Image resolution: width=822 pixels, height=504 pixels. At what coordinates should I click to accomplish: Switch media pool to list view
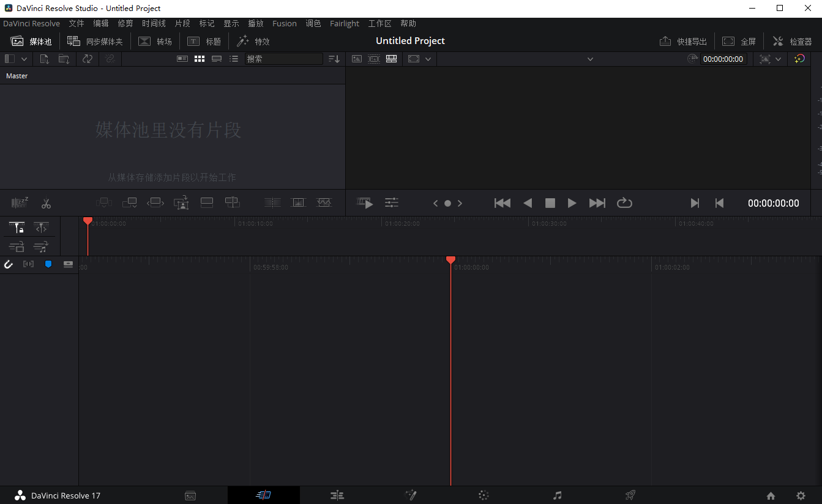click(234, 59)
